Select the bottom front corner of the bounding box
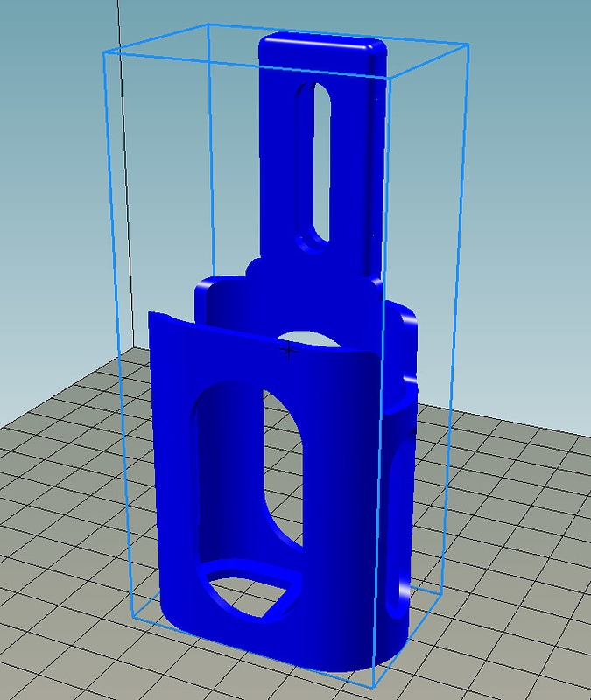Viewport: 591px width, 700px height. (x=373, y=688)
